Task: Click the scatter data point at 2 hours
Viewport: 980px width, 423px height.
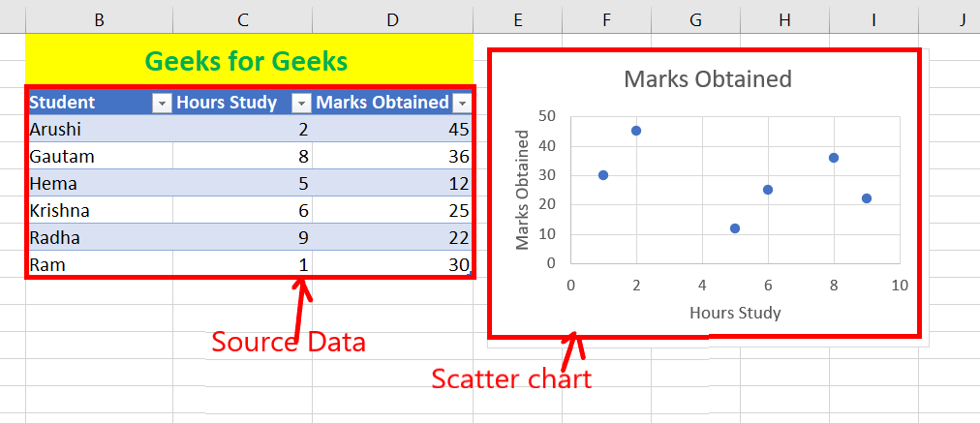Action: (x=636, y=131)
